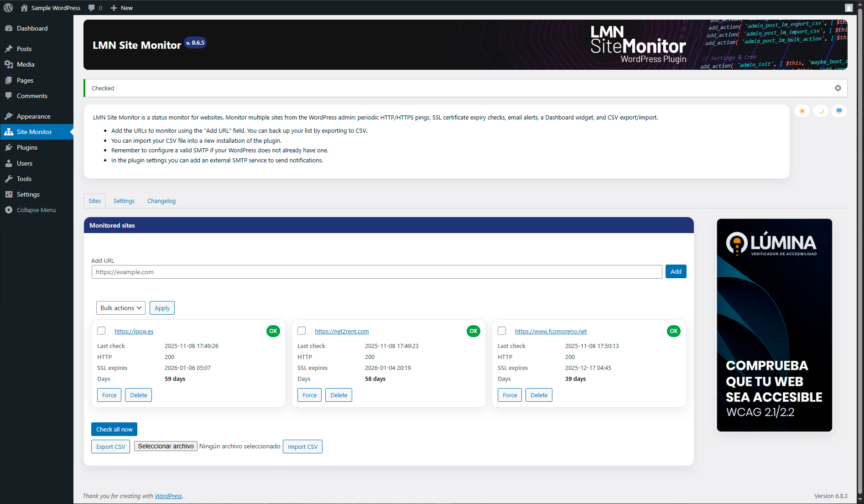Viewport: 864px width, 504px height.
Task: Check the fcomoreno.net site checkbox
Action: pos(502,331)
